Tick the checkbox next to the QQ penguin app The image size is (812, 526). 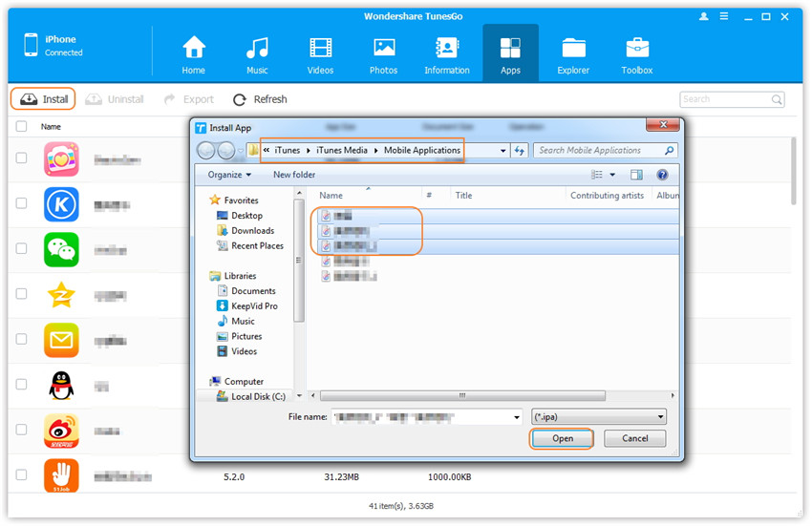click(21, 386)
